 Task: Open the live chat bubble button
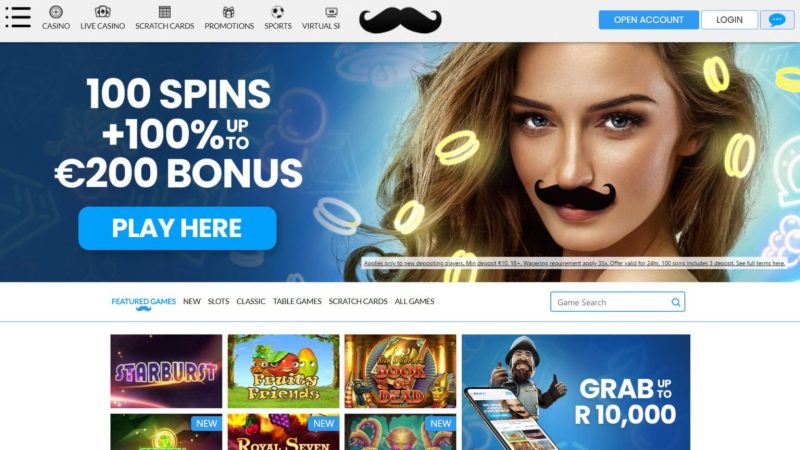777,20
